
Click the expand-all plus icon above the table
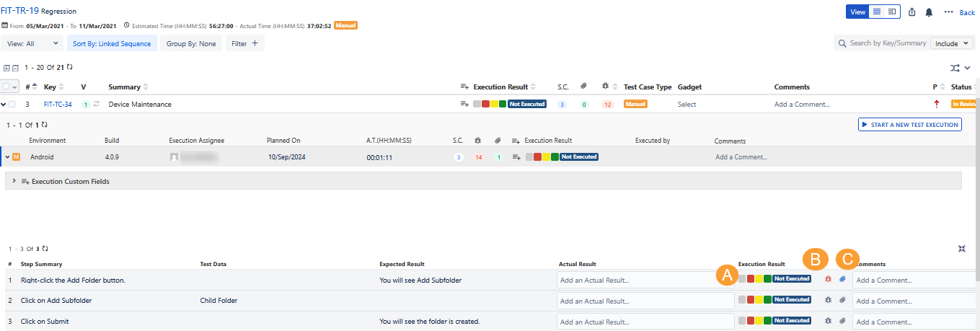7,68
